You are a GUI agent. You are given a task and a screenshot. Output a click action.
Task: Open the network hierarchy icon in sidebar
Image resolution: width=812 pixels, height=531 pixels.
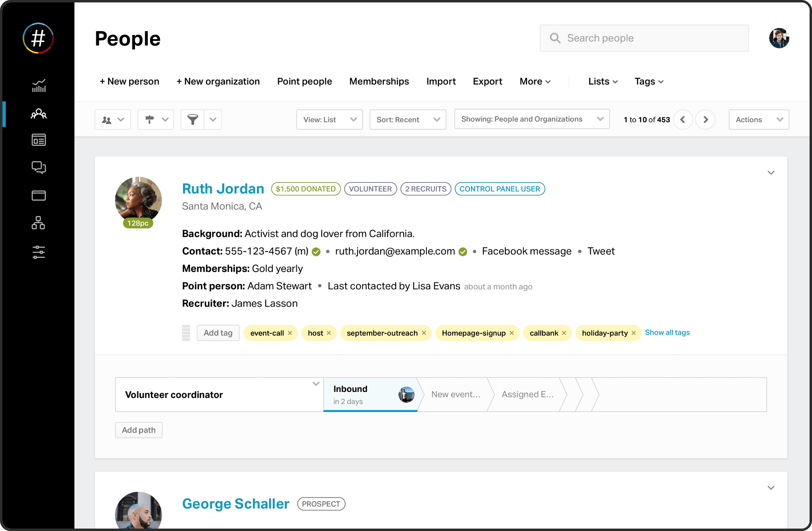(x=39, y=223)
